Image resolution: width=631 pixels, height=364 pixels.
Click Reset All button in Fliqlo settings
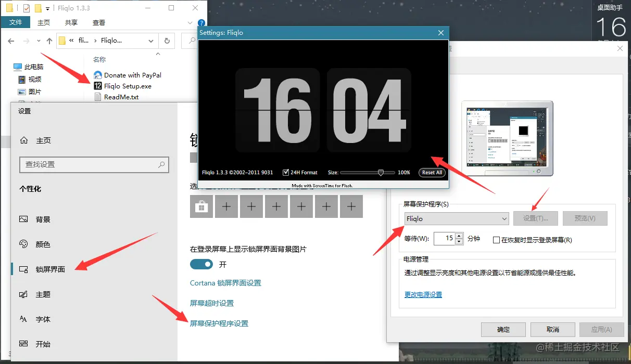(432, 173)
